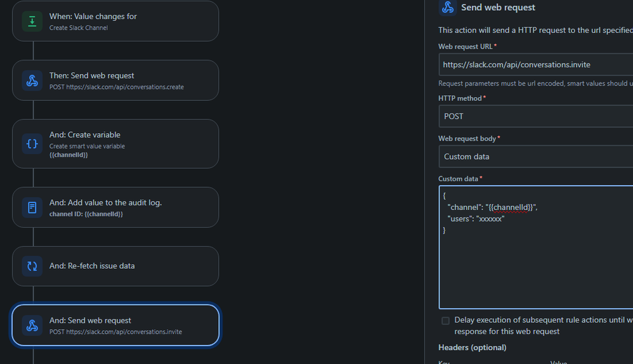Click the 'Web request body' field label
The width and height of the screenshot is (633, 364).
467,138
